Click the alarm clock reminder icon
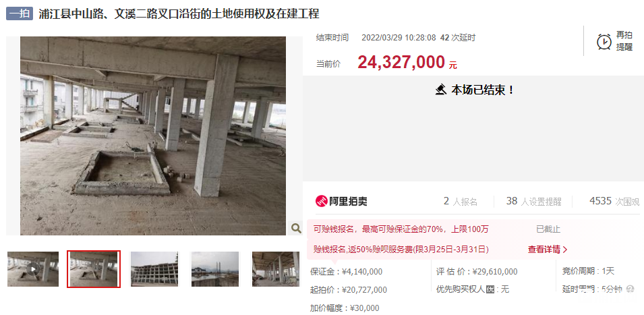 (x=604, y=41)
